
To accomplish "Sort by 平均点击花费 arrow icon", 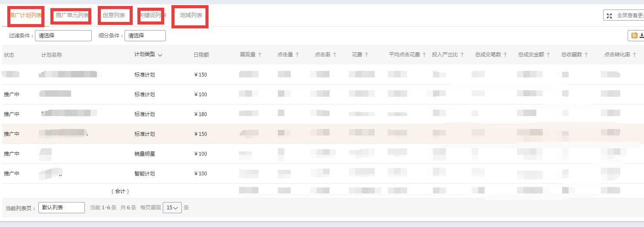I will click(424, 55).
